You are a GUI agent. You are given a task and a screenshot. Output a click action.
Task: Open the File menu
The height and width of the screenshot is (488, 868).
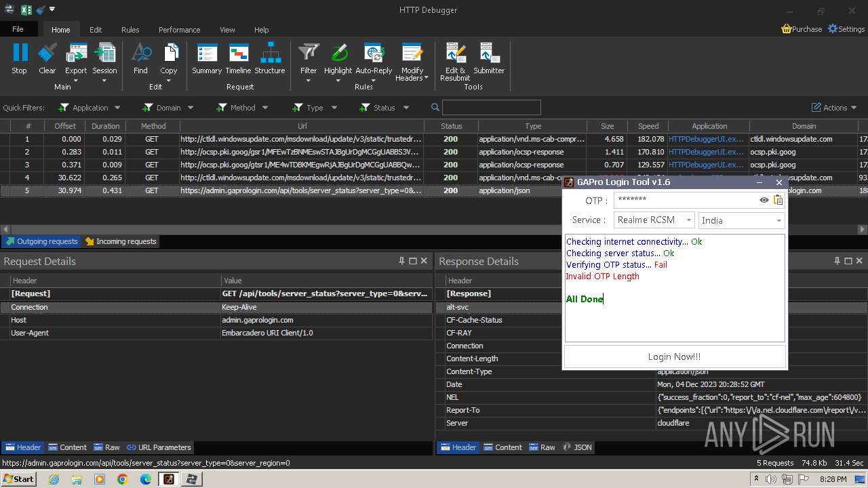(18, 29)
